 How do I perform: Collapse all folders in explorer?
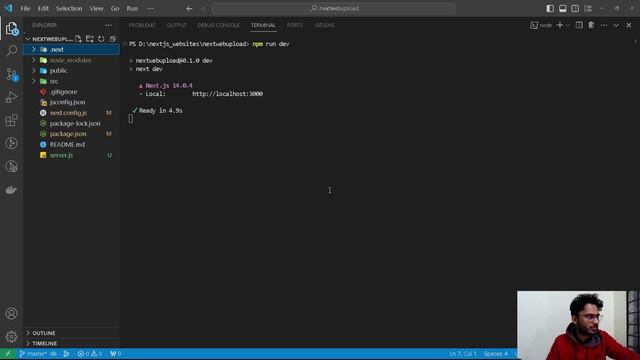tap(112, 39)
